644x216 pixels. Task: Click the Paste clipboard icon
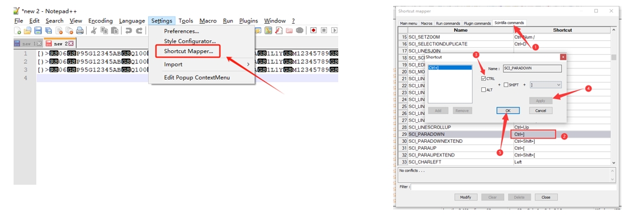[x=115, y=30]
